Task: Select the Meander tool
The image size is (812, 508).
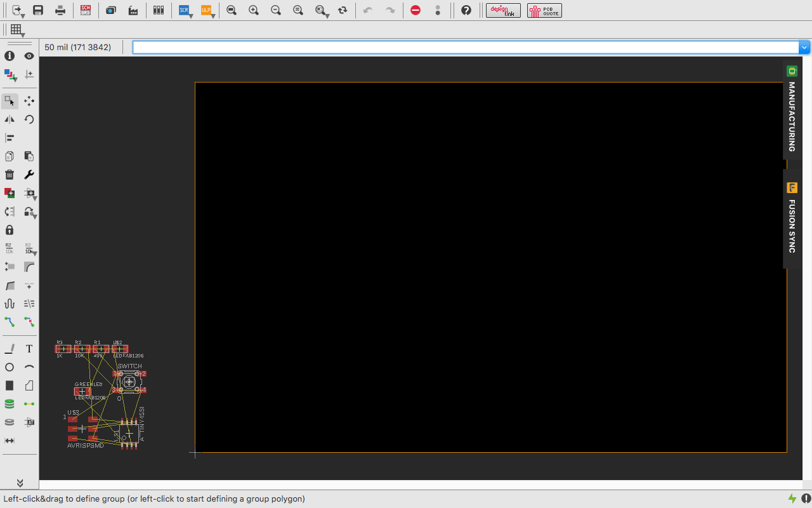Action: pos(10,304)
